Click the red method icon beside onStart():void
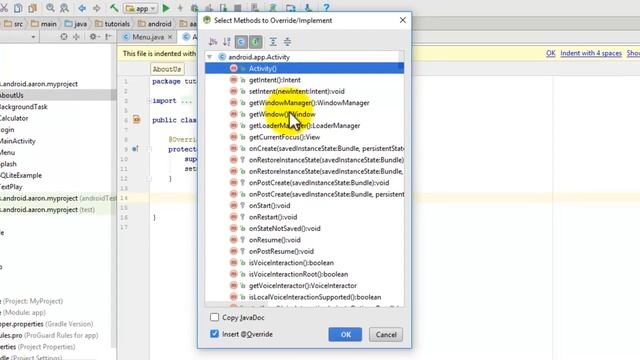This screenshot has height=360, width=640. [233, 205]
